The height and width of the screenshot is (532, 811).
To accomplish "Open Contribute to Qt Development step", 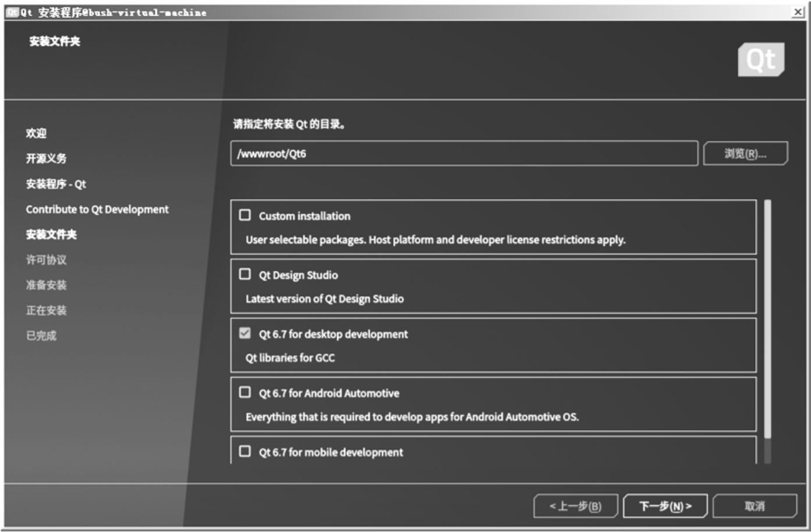I will coord(97,210).
